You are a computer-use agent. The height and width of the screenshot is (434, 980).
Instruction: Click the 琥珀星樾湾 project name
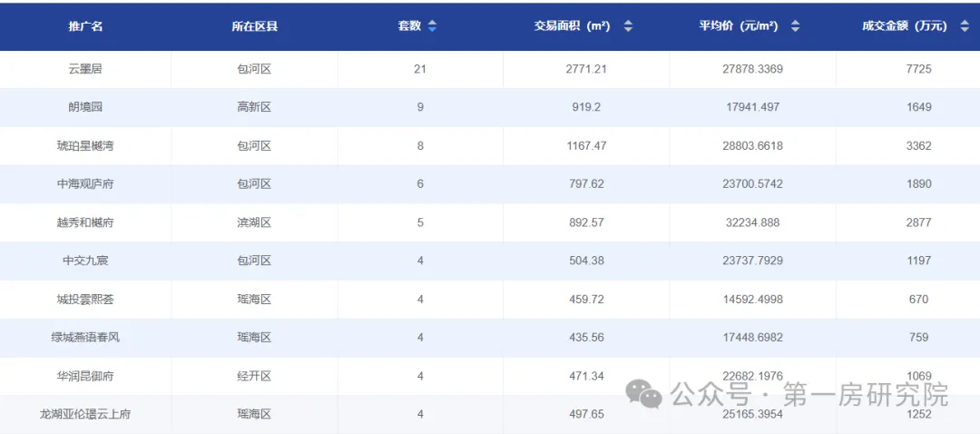[85, 145]
